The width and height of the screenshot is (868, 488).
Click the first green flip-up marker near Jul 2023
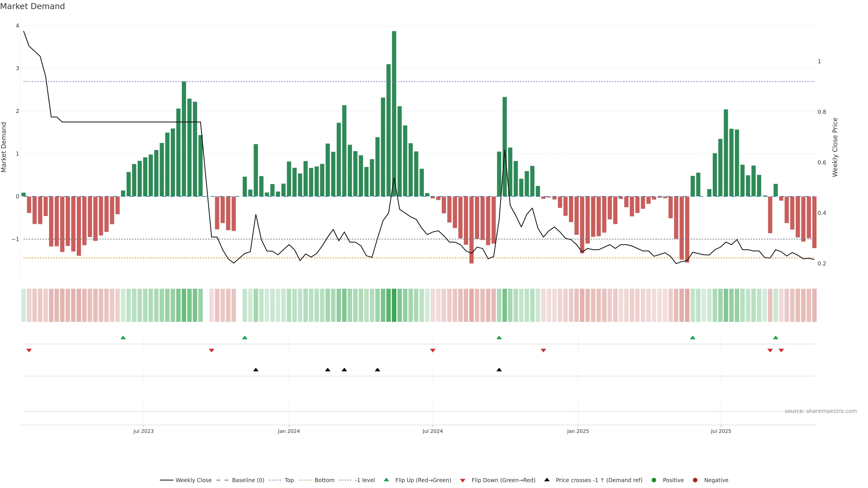(123, 338)
